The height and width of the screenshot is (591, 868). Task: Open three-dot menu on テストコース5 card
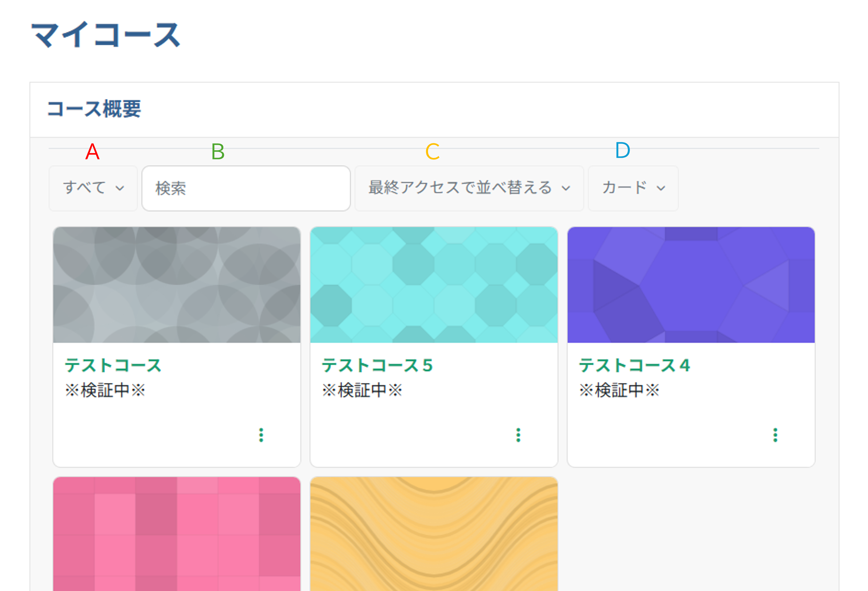coord(518,435)
